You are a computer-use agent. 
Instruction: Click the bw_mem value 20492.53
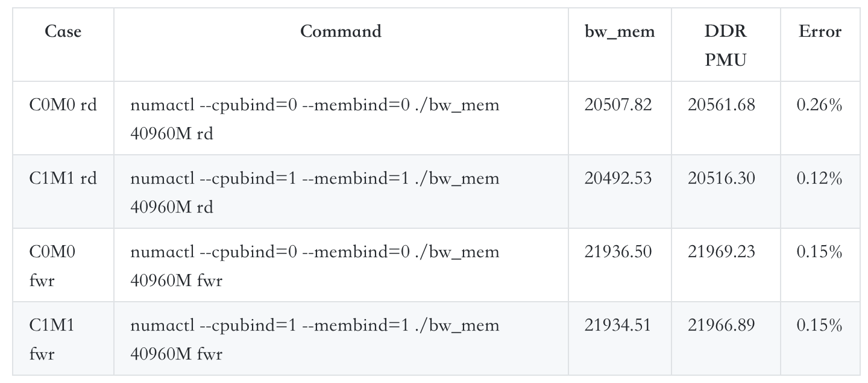point(618,178)
